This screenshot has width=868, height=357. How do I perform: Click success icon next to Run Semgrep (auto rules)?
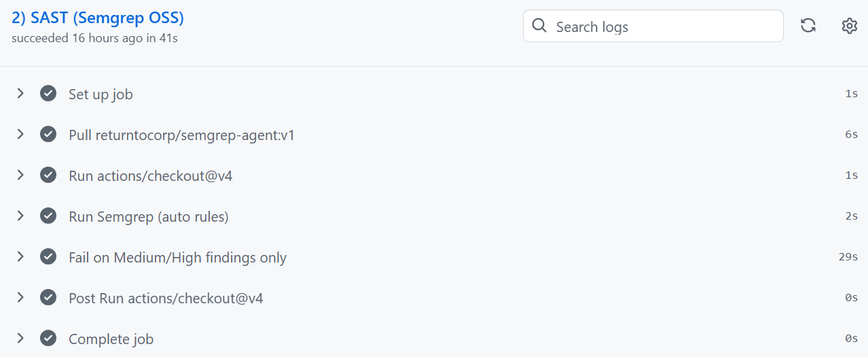tap(48, 216)
